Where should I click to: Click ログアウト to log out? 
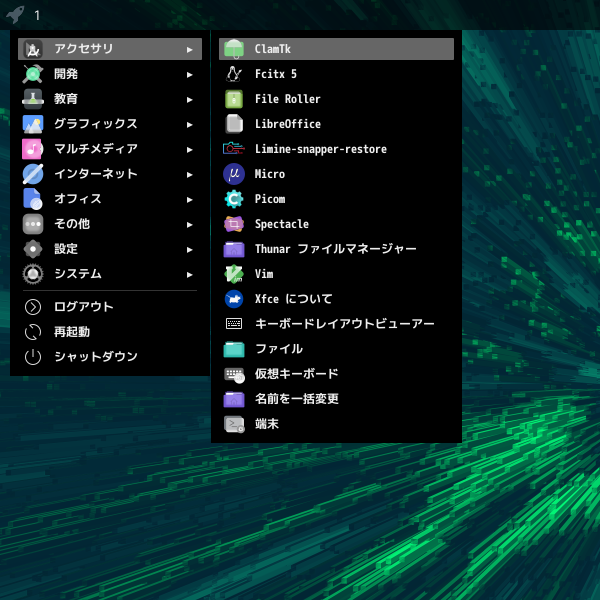(84, 307)
